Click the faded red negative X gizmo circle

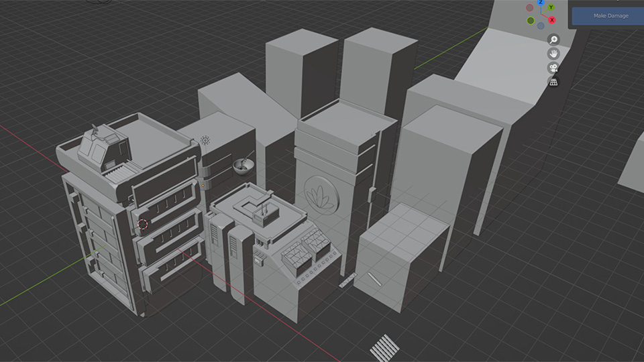[x=530, y=8]
